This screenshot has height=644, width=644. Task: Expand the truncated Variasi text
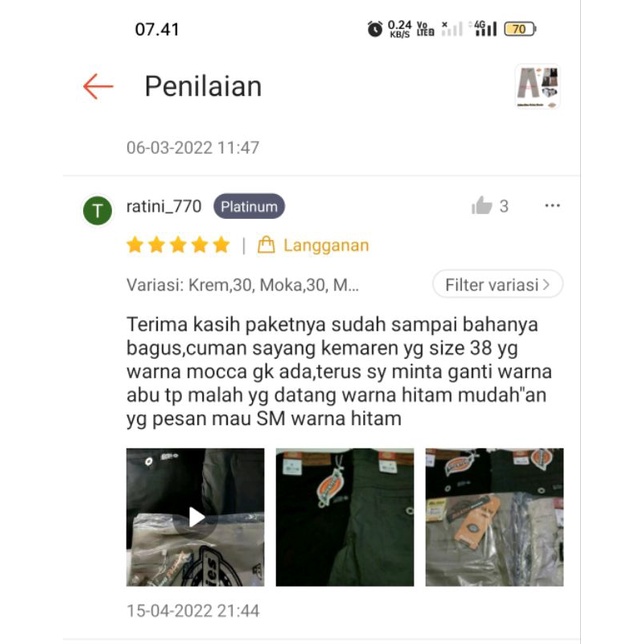[x=242, y=285]
